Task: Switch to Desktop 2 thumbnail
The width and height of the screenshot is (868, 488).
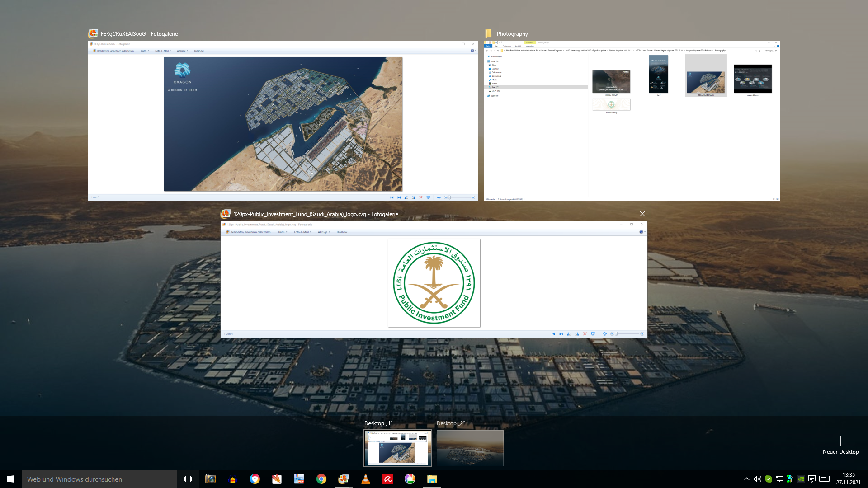Action: click(x=470, y=448)
